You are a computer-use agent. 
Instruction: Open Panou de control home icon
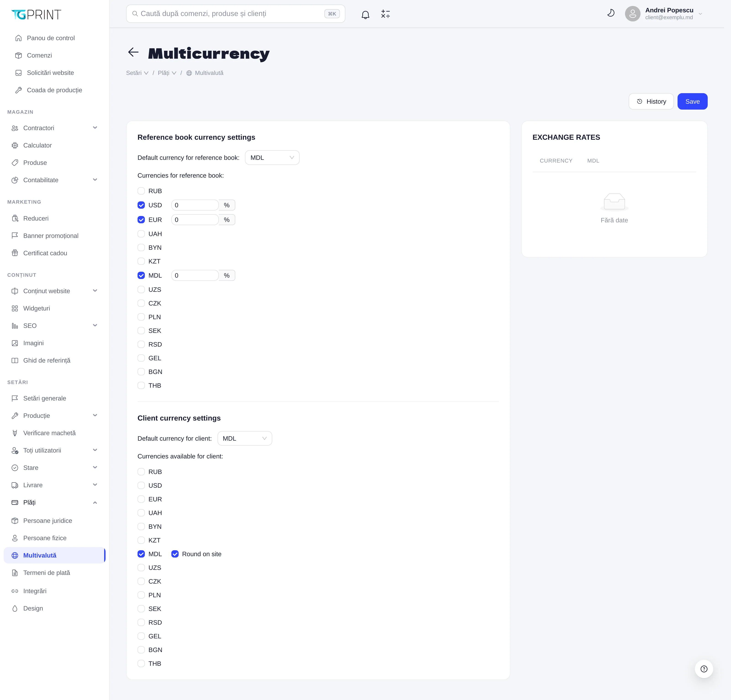18,38
